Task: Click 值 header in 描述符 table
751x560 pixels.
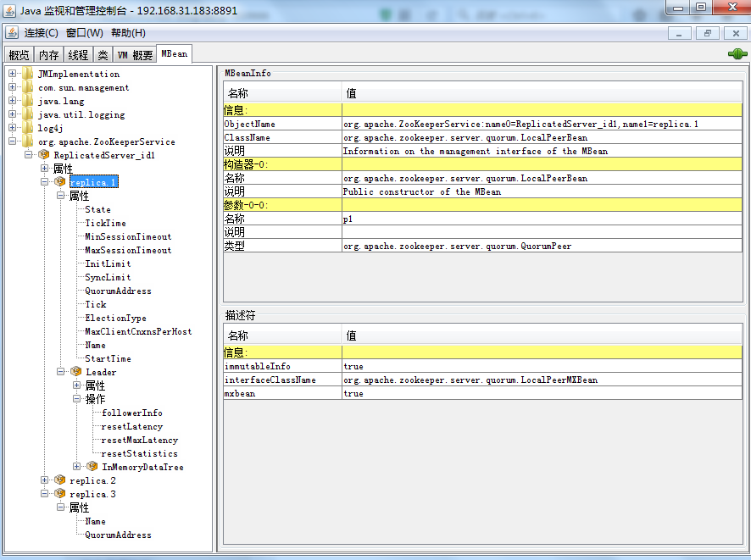Action: pyautogui.click(x=542, y=335)
